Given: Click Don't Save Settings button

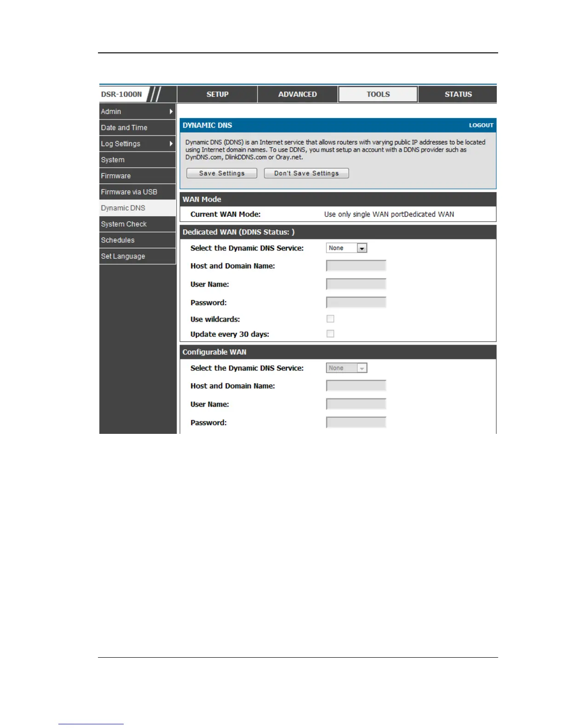Looking at the screenshot, I should [306, 173].
